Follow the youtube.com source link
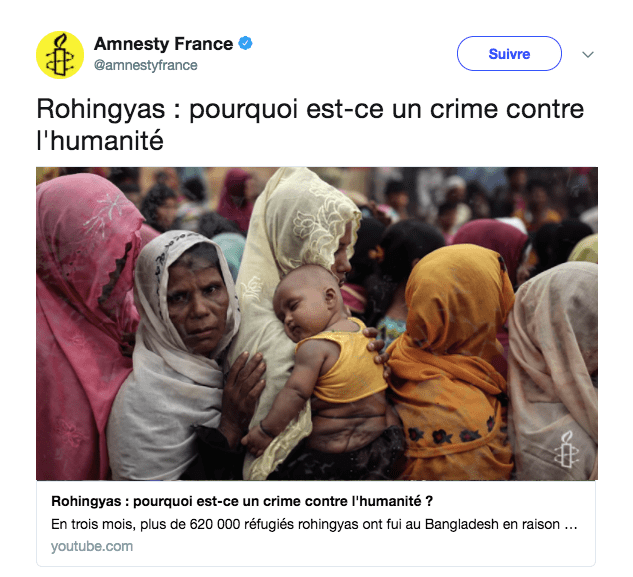Viewport: 633px width, 577px height. pos(92,546)
